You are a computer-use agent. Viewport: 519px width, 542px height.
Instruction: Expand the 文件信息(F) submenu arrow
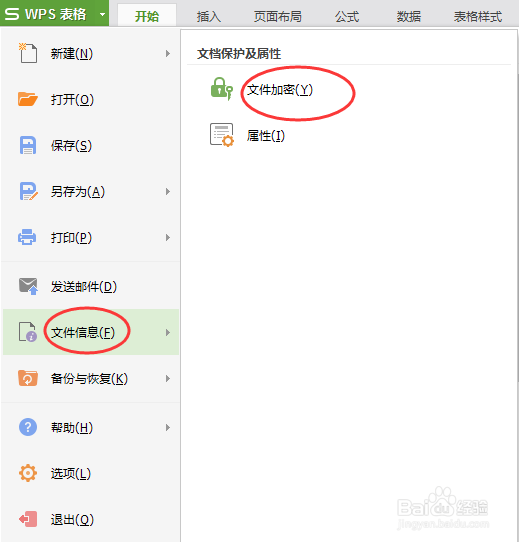click(x=168, y=332)
